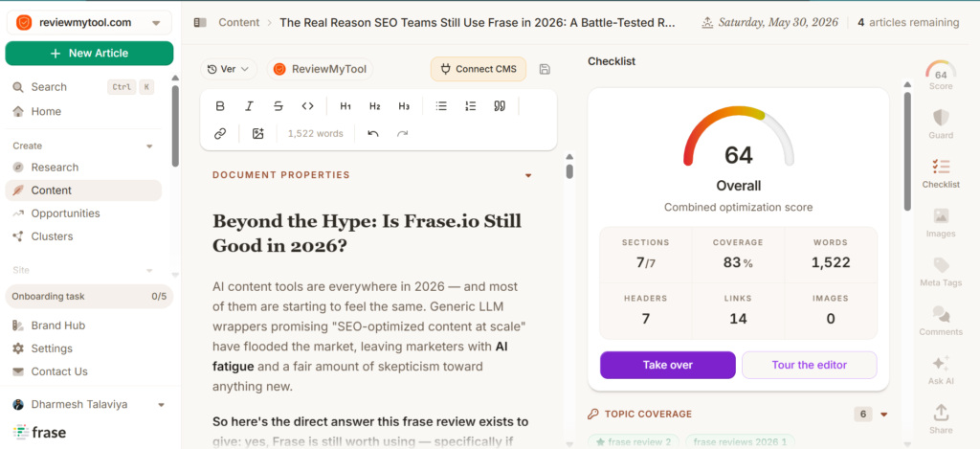Click the frase reviews 2026 topic tag
980x449 pixels.
pyautogui.click(x=740, y=442)
